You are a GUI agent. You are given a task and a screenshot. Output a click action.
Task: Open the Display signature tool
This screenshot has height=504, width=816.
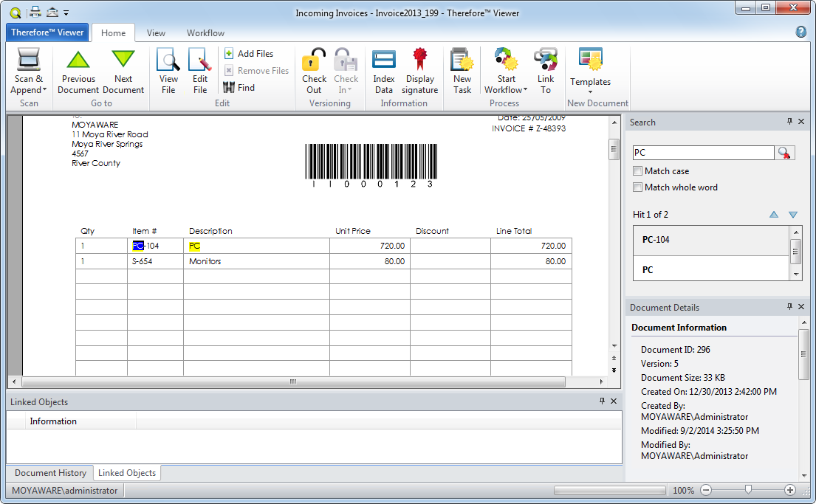pyautogui.click(x=420, y=70)
